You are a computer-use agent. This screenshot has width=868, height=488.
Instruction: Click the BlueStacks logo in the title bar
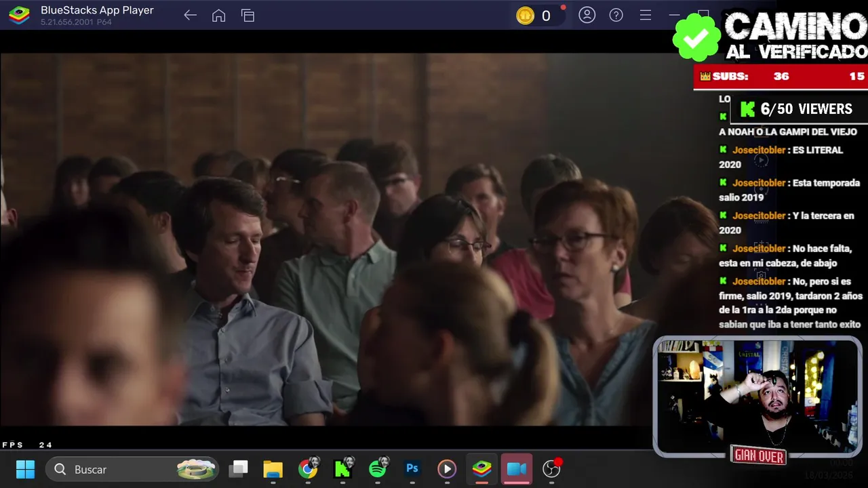point(19,15)
